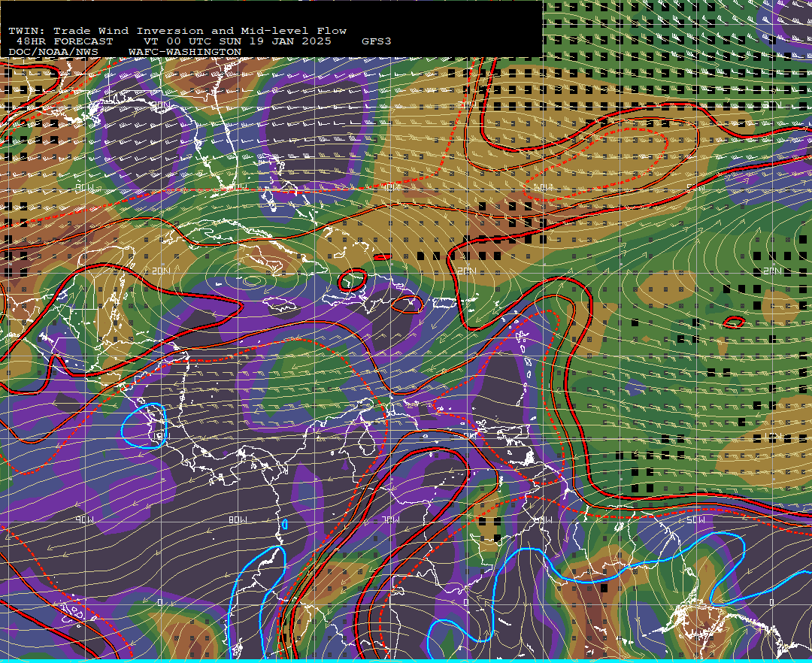Select the 'GFS3' model label
This screenshot has height=663, width=812.
tap(377, 41)
